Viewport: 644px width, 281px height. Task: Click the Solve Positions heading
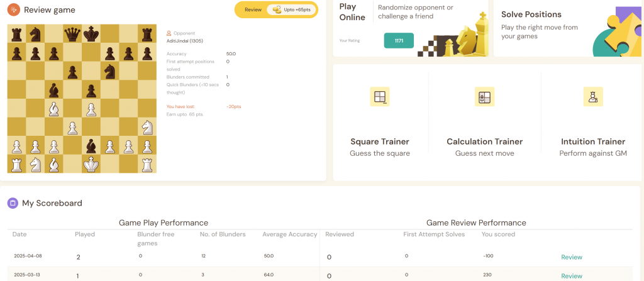[x=531, y=14]
